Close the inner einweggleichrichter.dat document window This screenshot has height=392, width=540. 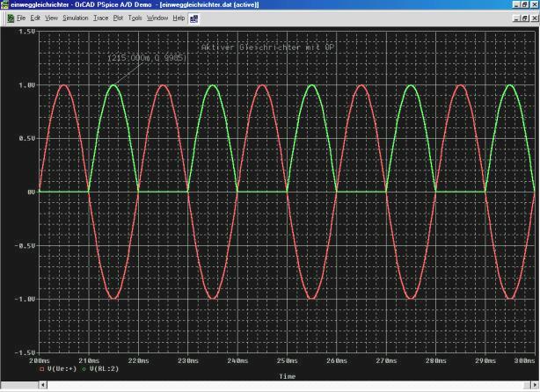(x=534, y=18)
